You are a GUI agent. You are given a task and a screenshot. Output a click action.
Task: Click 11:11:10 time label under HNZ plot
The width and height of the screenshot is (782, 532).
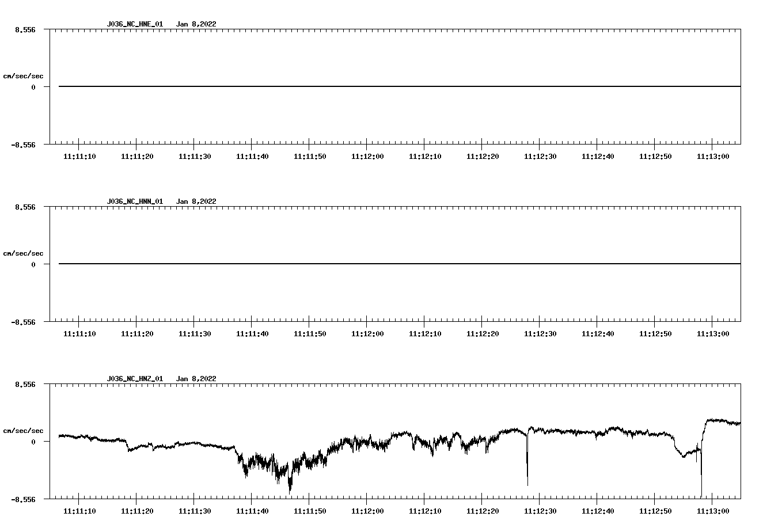pyautogui.click(x=79, y=511)
